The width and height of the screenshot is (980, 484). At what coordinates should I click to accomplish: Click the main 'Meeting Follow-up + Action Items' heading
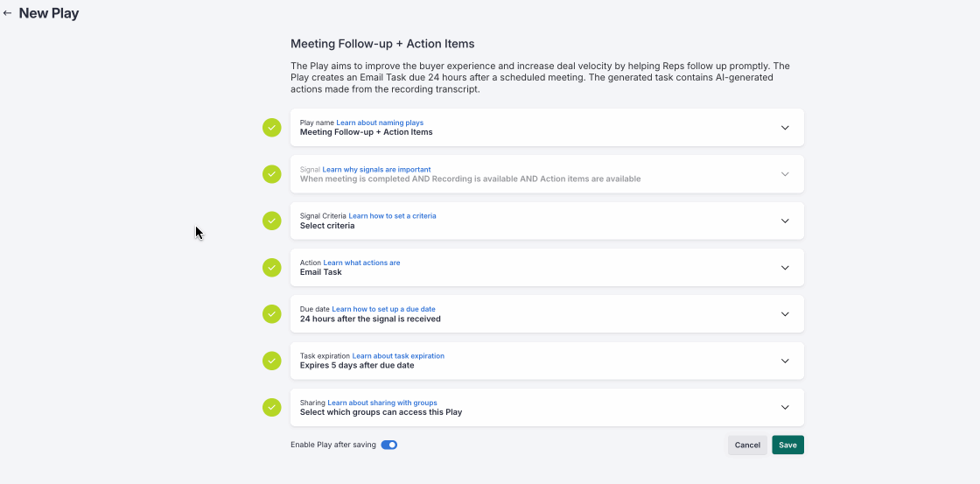(382, 44)
